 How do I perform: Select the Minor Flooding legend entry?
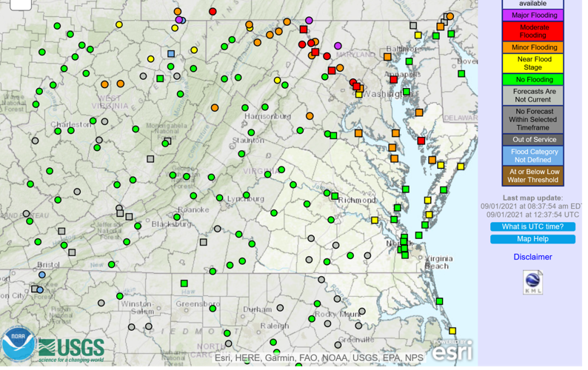[533, 47]
